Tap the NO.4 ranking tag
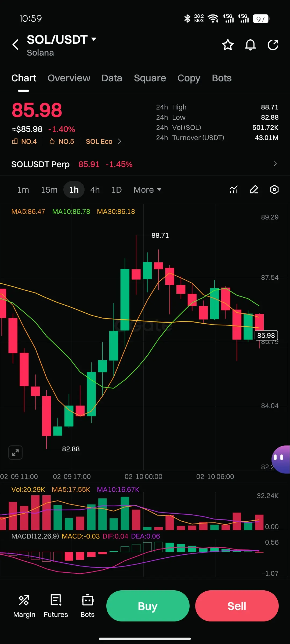 (24, 141)
